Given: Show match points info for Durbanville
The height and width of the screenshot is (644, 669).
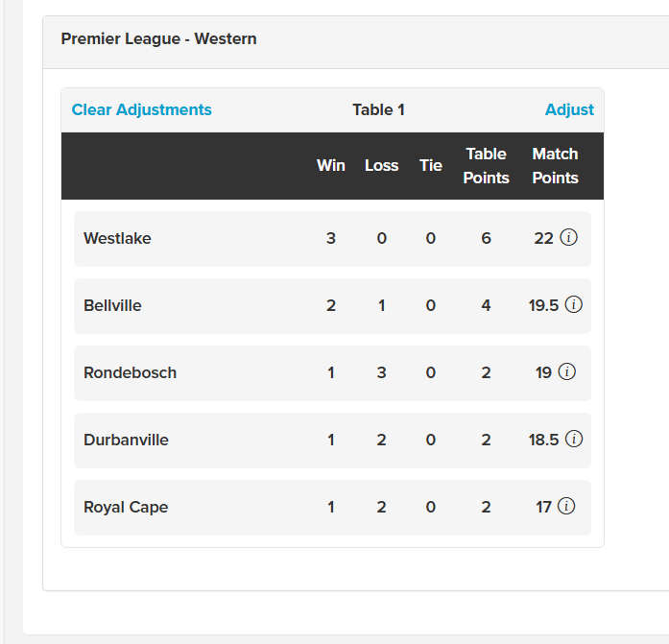Looking at the screenshot, I should [x=574, y=440].
